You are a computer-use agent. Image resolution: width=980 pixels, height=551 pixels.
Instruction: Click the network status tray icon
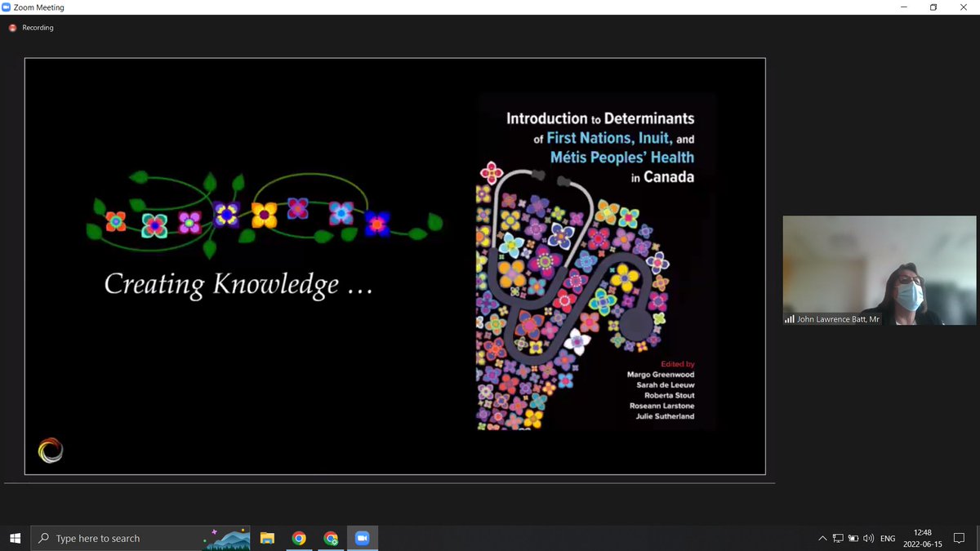click(x=838, y=538)
